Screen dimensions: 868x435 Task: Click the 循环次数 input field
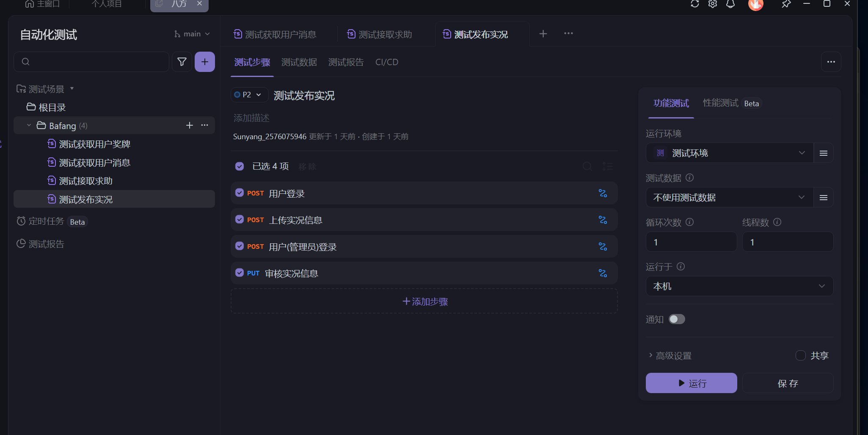(x=691, y=242)
